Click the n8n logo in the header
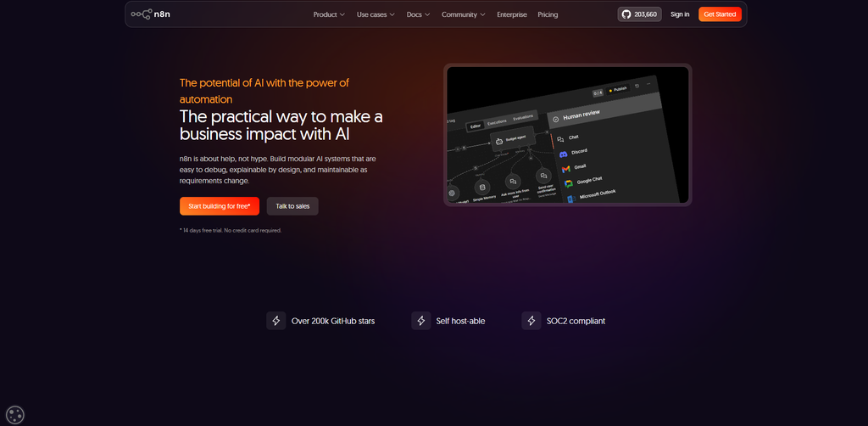 [151, 14]
